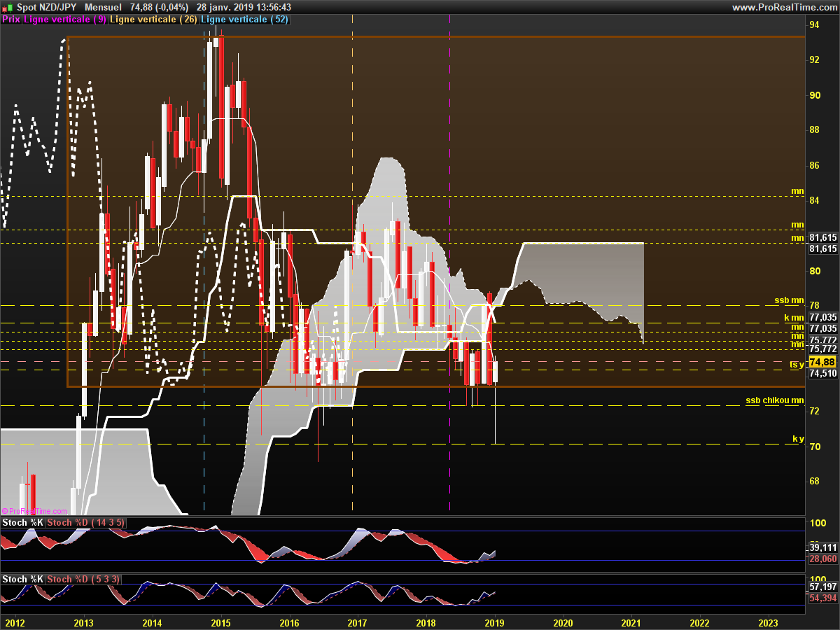The height and width of the screenshot is (630, 840).
Task: Click the 2023 label on time axis
Action: coord(769,622)
